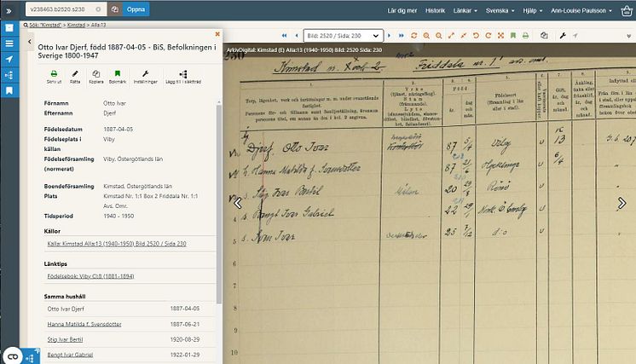This screenshot has height=364, width=636.
Task: Expand the Svenska language dropdown
Action: click(x=500, y=10)
